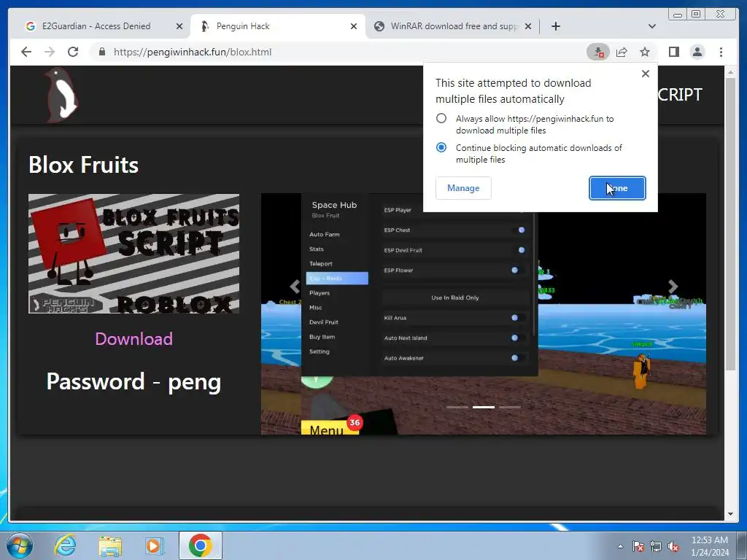747x560 pixels.
Task: Toggle the Auto Next Island switch
Action: click(x=519, y=338)
